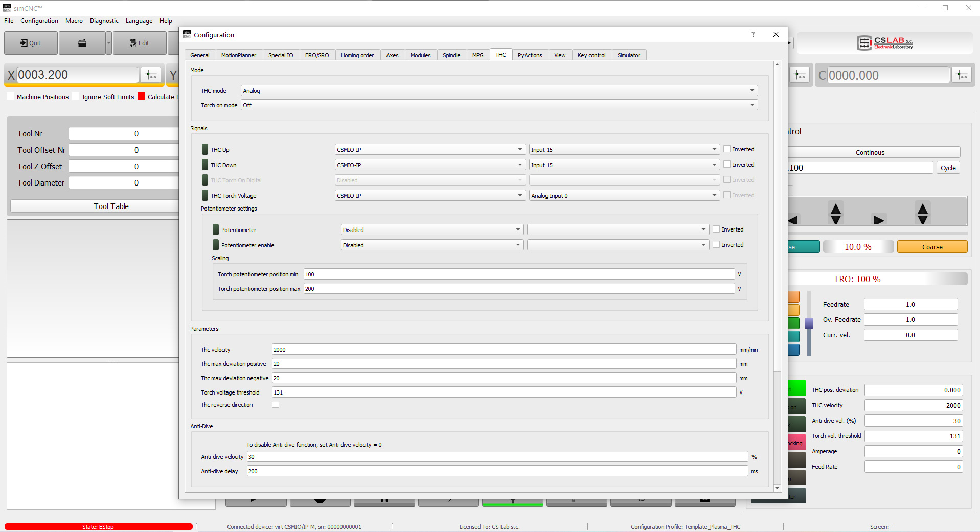980x532 pixels.
Task: Check Inverted for Potentiometer enable
Action: point(716,245)
